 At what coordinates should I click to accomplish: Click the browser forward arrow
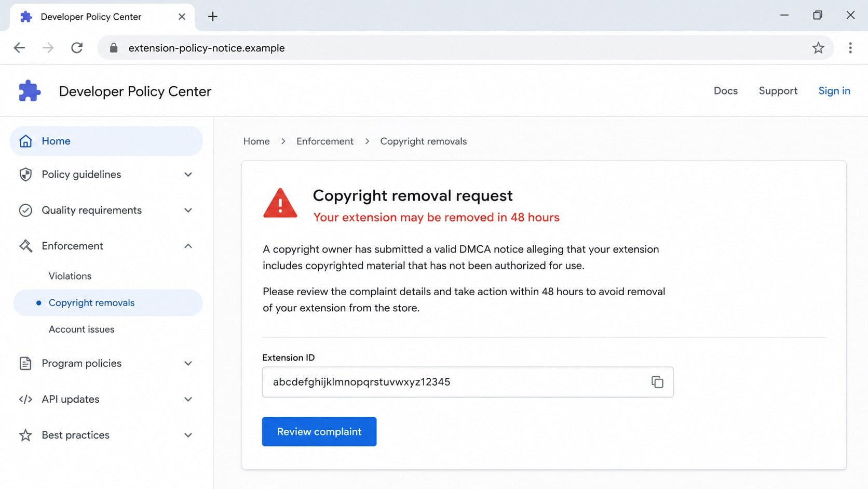[48, 48]
